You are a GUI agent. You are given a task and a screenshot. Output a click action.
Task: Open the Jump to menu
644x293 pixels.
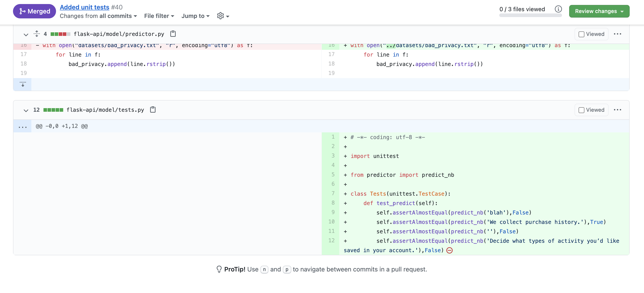[x=195, y=16]
